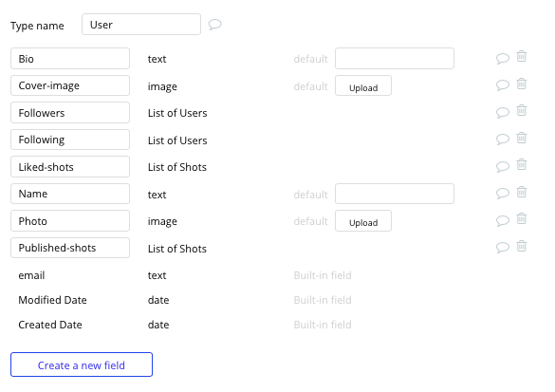Remove the Liked-shots field via trash icon
The image size is (555, 392).
coord(522,164)
